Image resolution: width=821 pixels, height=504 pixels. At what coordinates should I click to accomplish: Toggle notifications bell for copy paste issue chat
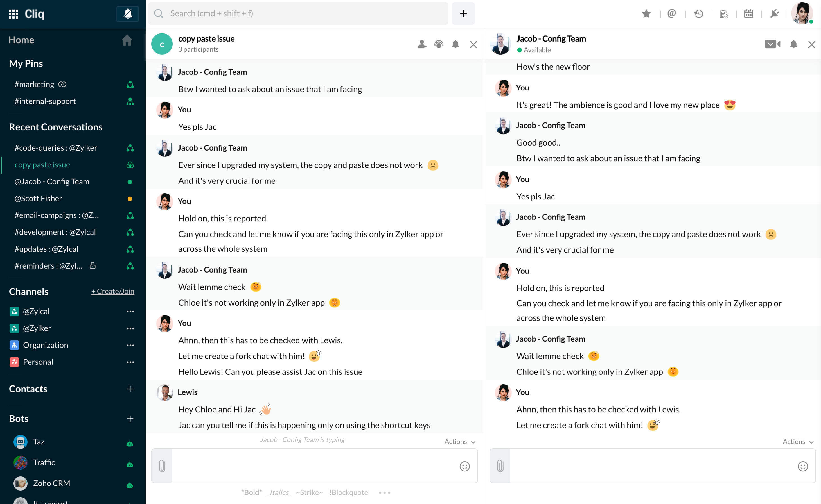coord(455,44)
